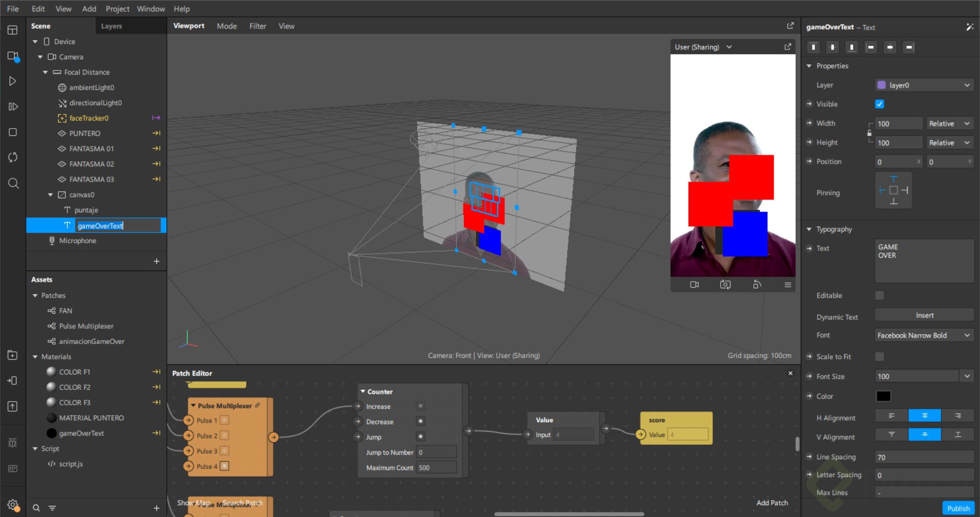Open settings gear icon at bottom left
The height and width of the screenshot is (517, 980).
13,505
